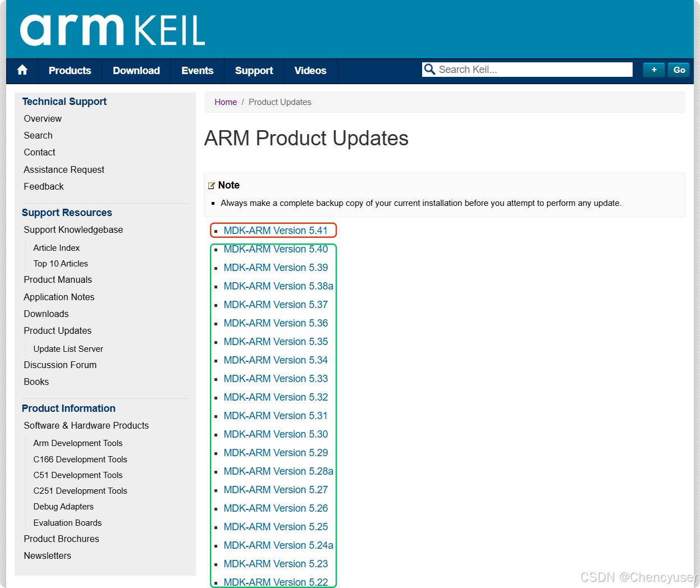The width and height of the screenshot is (700, 588).
Task: Open the Products menu
Action: 70,71
